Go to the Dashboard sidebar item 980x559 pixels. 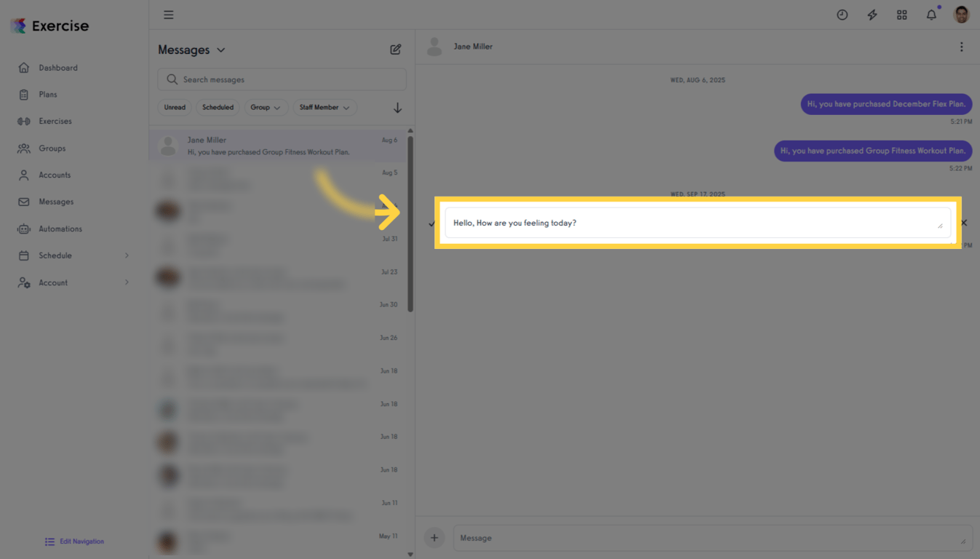click(58, 67)
